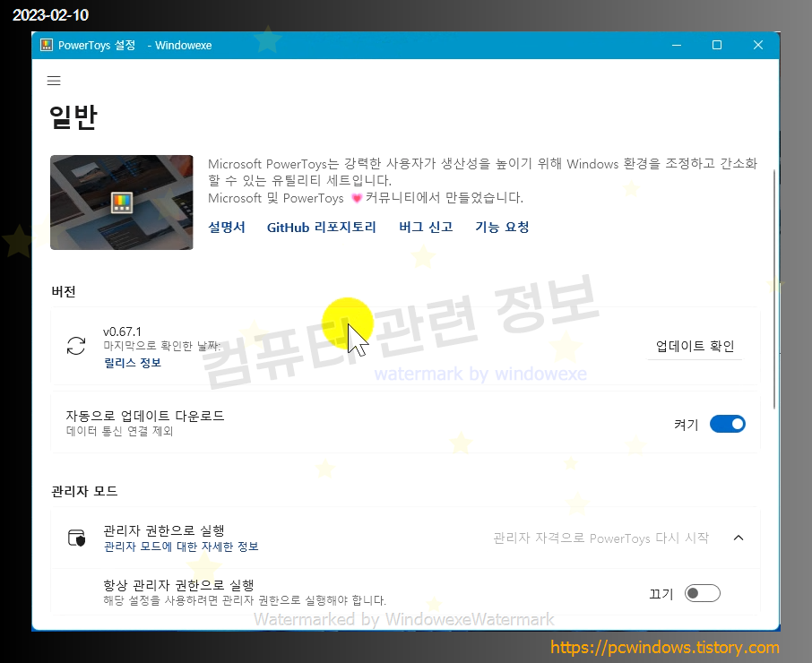Click the admin shield icon beside 관리자 권한으로 실행
The image size is (812, 663).
[x=77, y=538]
